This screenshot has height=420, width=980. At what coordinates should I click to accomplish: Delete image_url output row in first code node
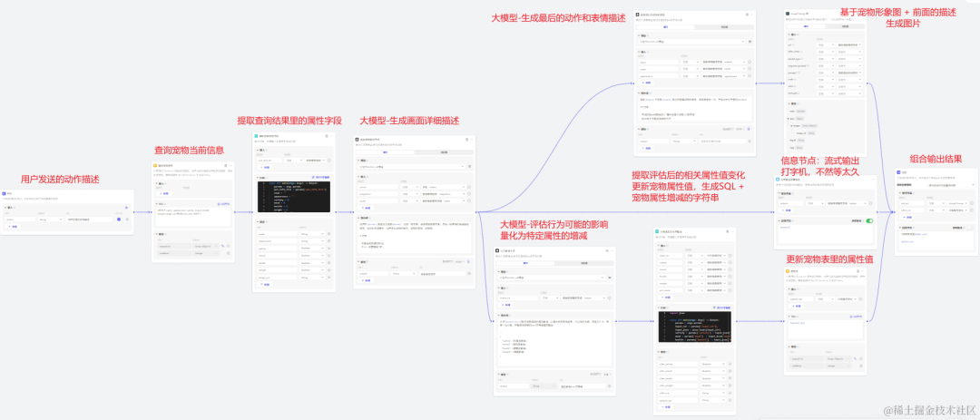click(329, 277)
